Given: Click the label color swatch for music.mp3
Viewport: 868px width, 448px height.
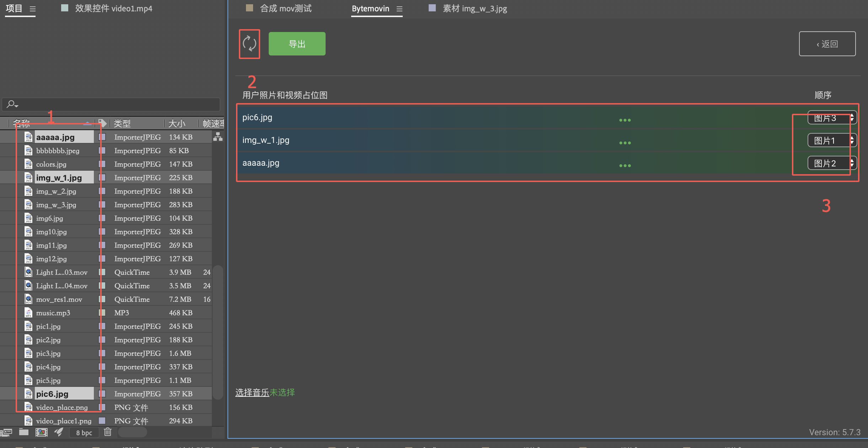Looking at the screenshot, I should (102, 313).
